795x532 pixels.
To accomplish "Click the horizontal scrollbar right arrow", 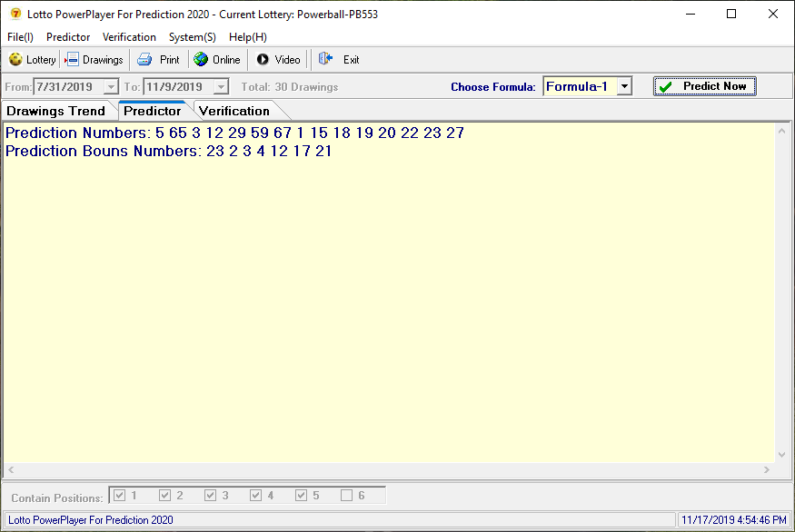I will [767, 469].
